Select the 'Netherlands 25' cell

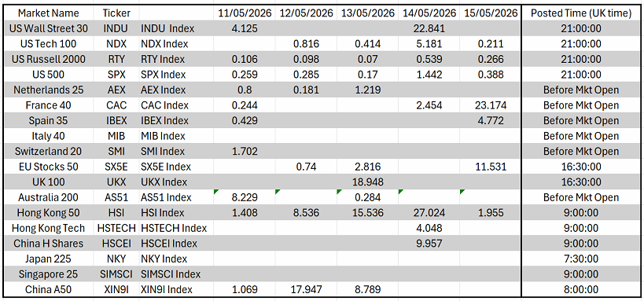[x=49, y=90]
